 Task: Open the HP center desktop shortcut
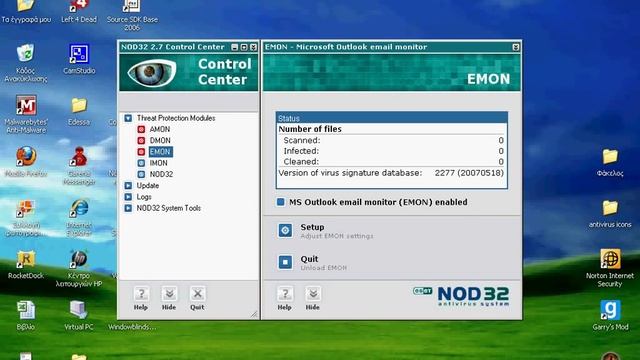pos(79,269)
